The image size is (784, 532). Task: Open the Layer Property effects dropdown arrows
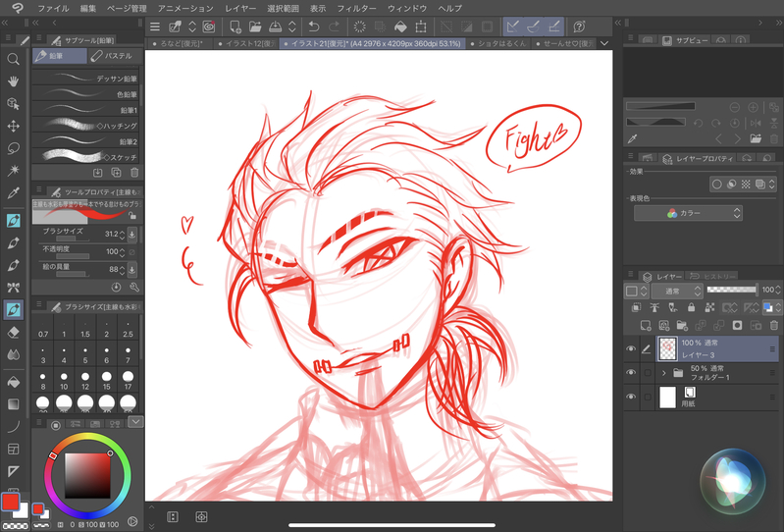point(772,184)
